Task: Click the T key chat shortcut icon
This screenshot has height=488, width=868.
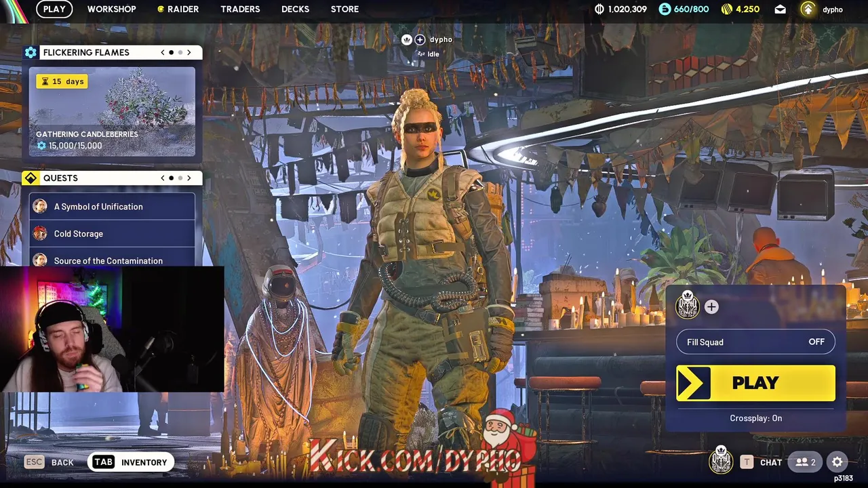Action: [x=747, y=462]
